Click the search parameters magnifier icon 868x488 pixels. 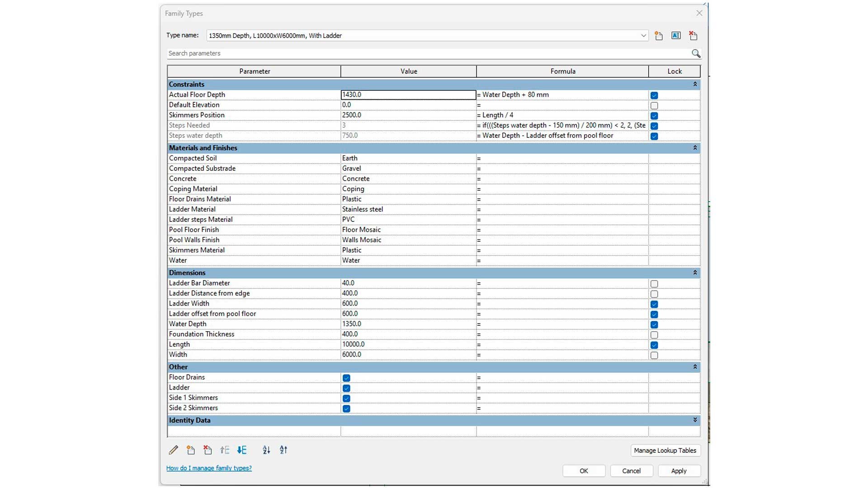[x=695, y=53]
